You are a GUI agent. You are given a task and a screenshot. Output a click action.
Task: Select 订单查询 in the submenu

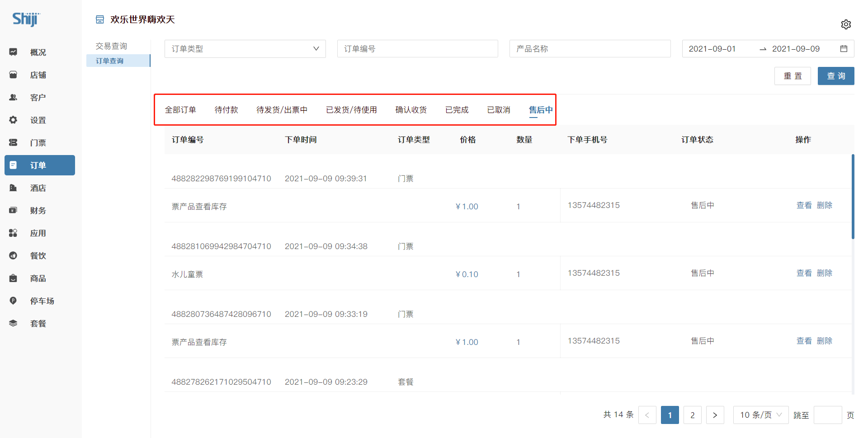point(118,61)
